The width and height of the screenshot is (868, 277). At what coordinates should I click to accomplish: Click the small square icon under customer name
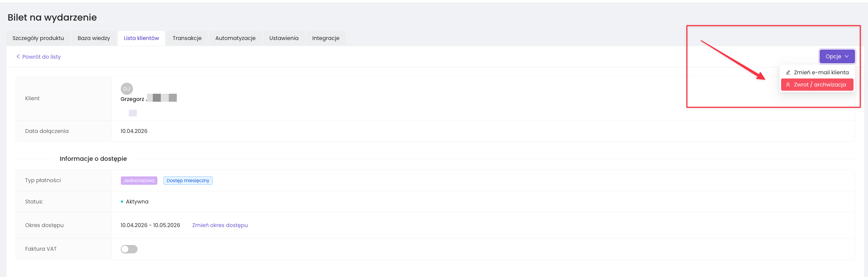[133, 113]
